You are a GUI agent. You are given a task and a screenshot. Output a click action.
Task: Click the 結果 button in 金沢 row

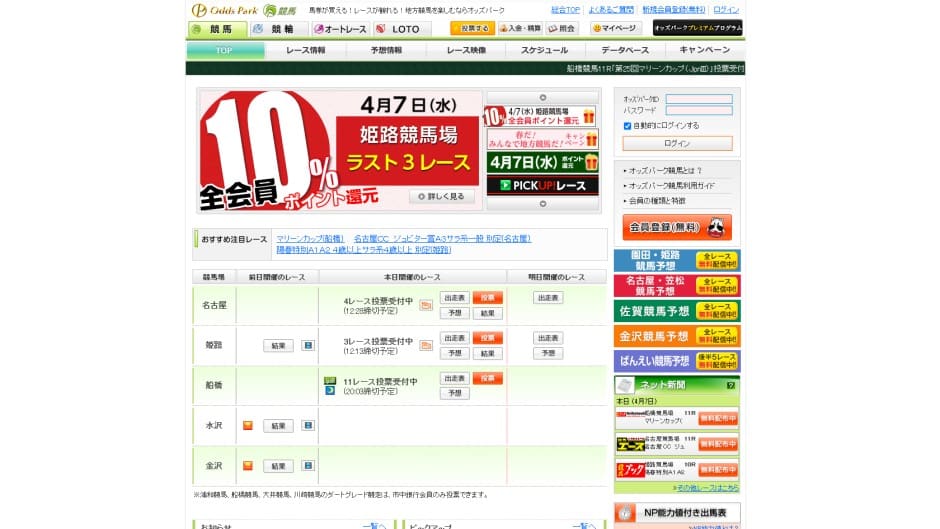(278, 466)
